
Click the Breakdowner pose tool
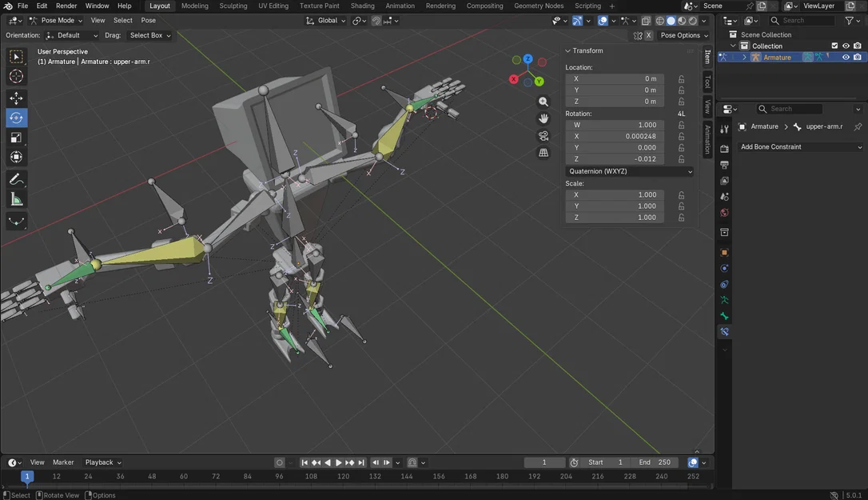point(16,222)
